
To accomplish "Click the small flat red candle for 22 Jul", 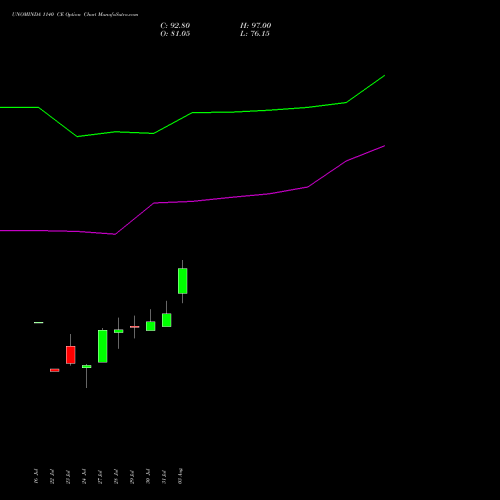I will pyautogui.click(x=55, y=370).
